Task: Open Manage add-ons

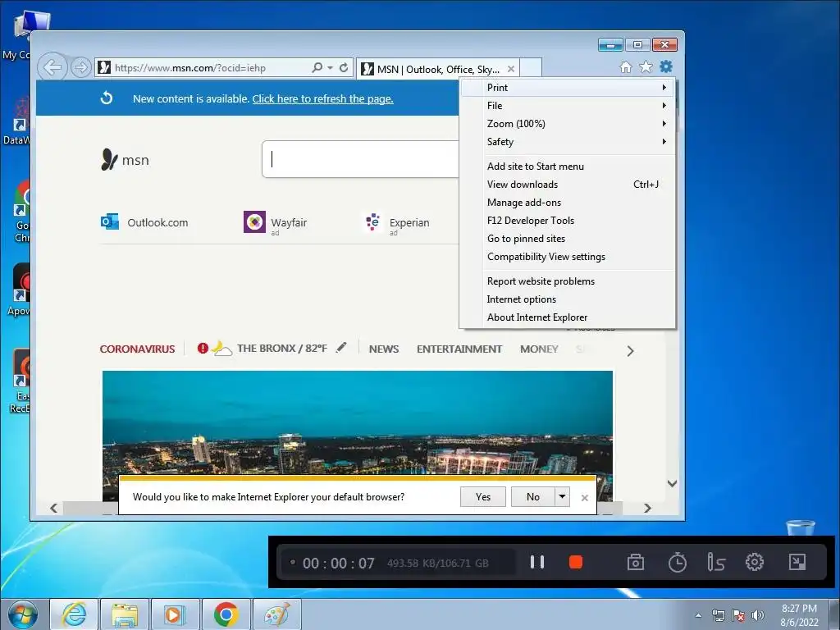Action: (x=568, y=203)
